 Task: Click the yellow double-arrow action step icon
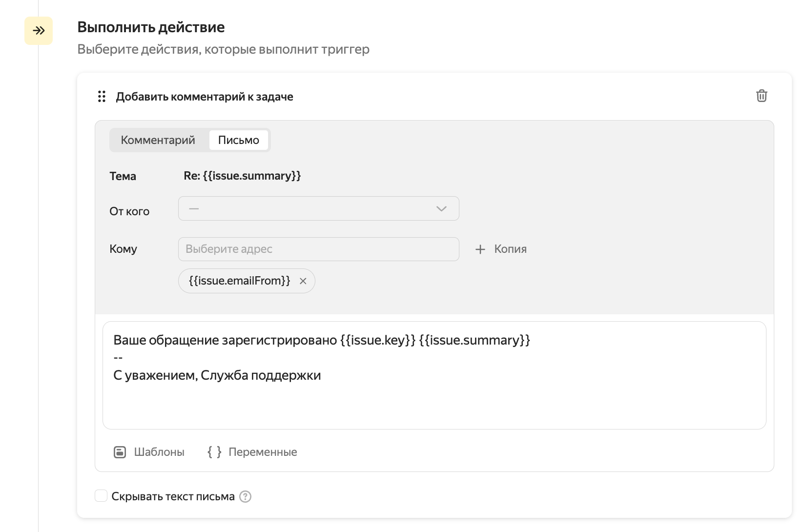click(x=39, y=31)
